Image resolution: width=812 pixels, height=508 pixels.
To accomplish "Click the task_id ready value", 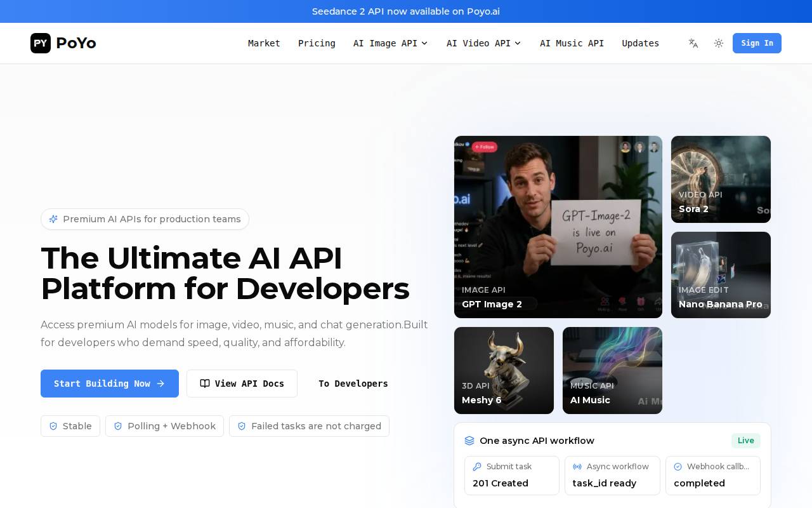I will coord(604,483).
